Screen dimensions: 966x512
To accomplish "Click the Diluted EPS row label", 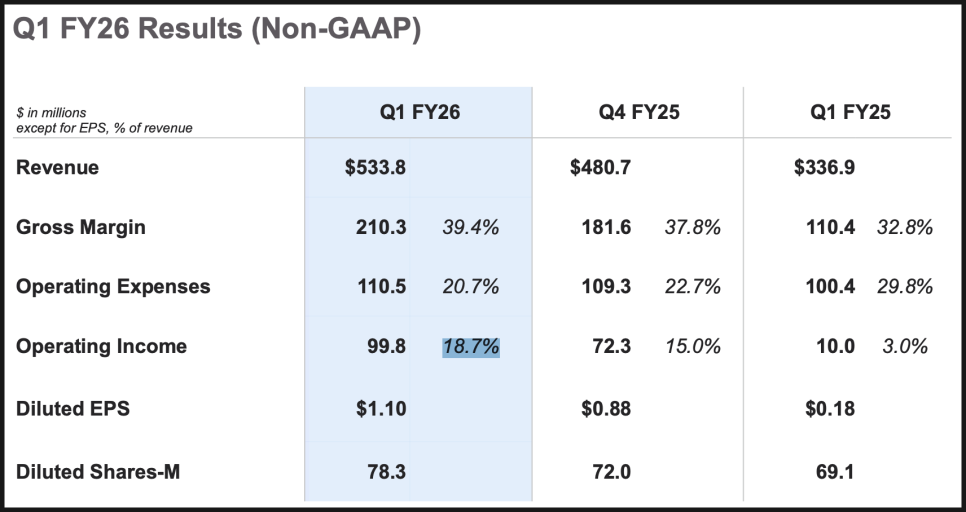I will [73, 409].
